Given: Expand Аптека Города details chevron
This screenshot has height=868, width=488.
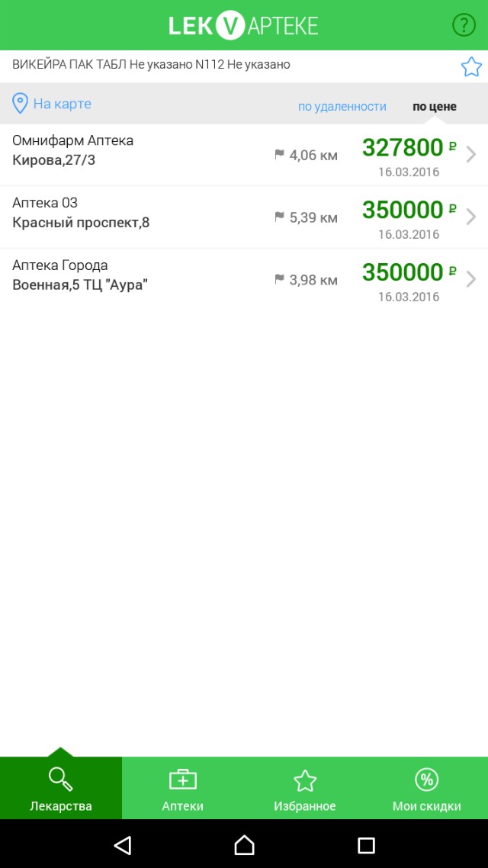Looking at the screenshot, I should (x=471, y=279).
